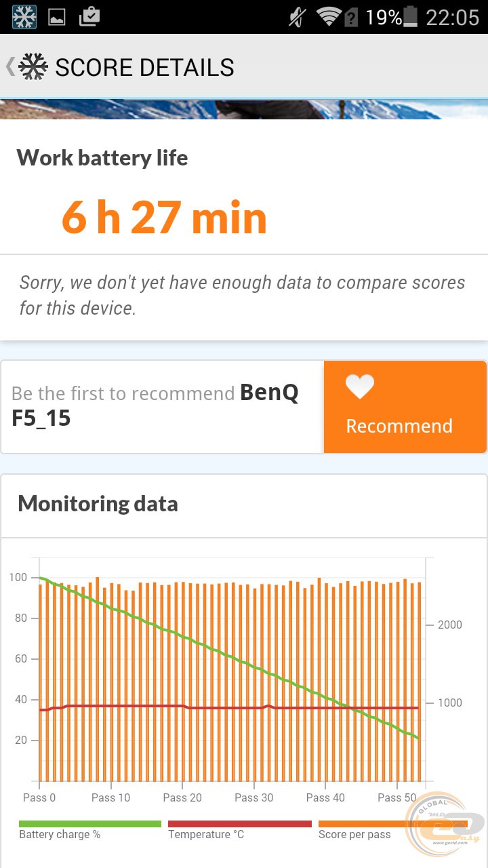Tap the PCMark snowflake notification in the status bar
The width and height of the screenshot is (488, 868).
coord(24,17)
